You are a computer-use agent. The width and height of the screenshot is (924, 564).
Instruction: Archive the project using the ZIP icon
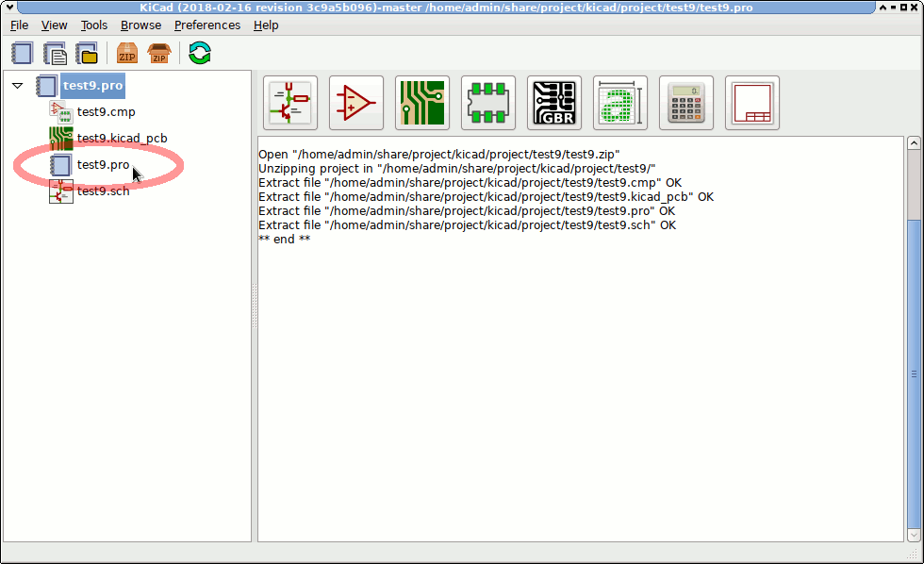pyautogui.click(x=126, y=53)
